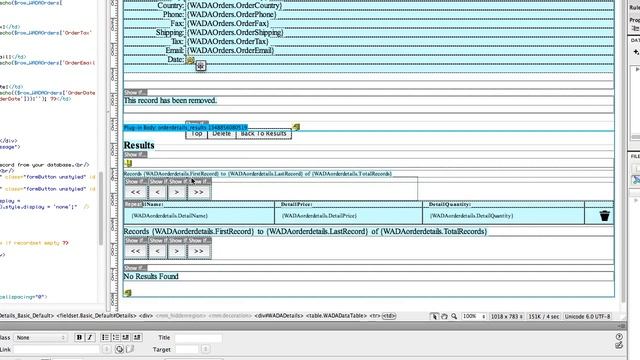Click upper last-page >> navigation button
The width and height of the screenshot is (640, 360).
[199, 192]
